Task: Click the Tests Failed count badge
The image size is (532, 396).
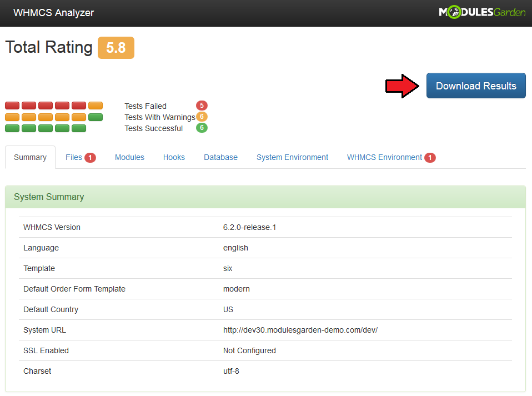Action: click(x=202, y=106)
